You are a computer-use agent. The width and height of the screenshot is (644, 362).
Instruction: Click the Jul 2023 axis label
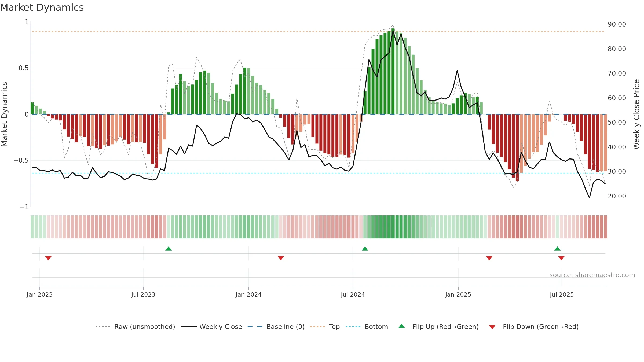point(143,294)
